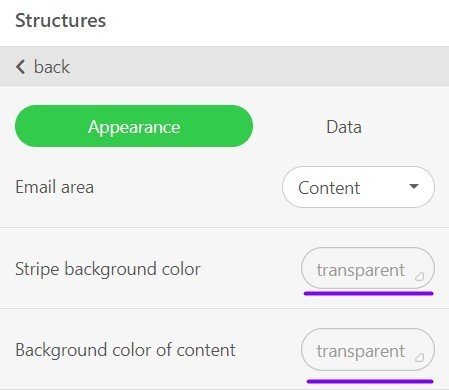Select the 'Content' text in Email area combo
This screenshot has width=449, height=390.
[x=329, y=188]
